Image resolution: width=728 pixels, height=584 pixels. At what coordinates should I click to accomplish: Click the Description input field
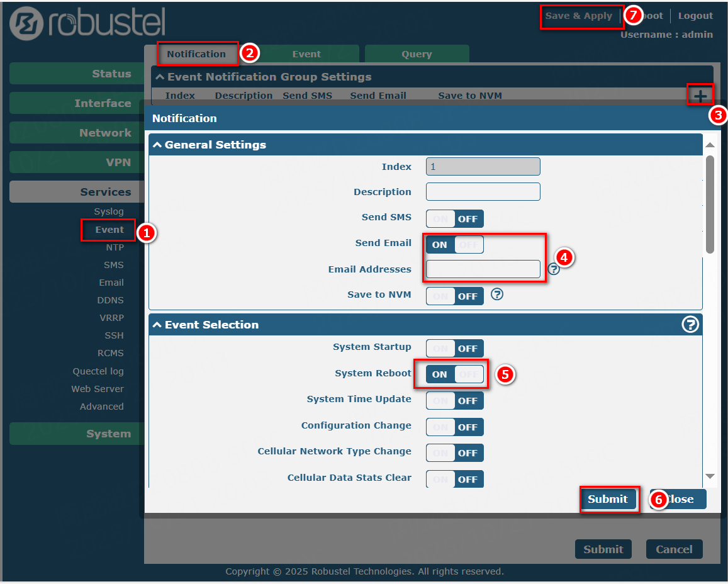click(x=483, y=192)
